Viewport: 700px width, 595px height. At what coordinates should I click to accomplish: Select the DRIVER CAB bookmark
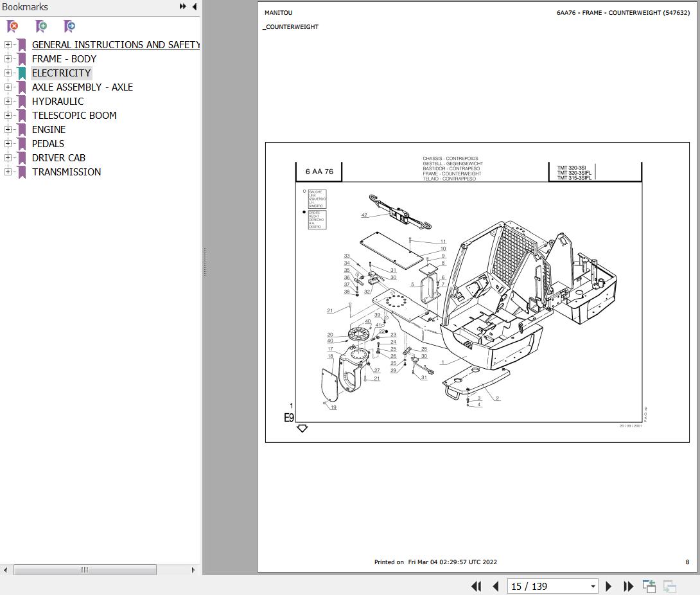[x=58, y=157]
